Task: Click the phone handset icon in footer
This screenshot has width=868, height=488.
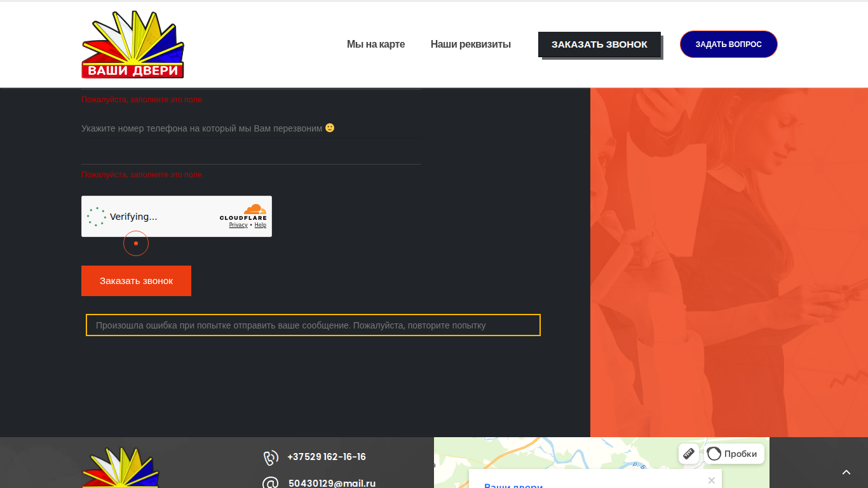Action: (271, 457)
